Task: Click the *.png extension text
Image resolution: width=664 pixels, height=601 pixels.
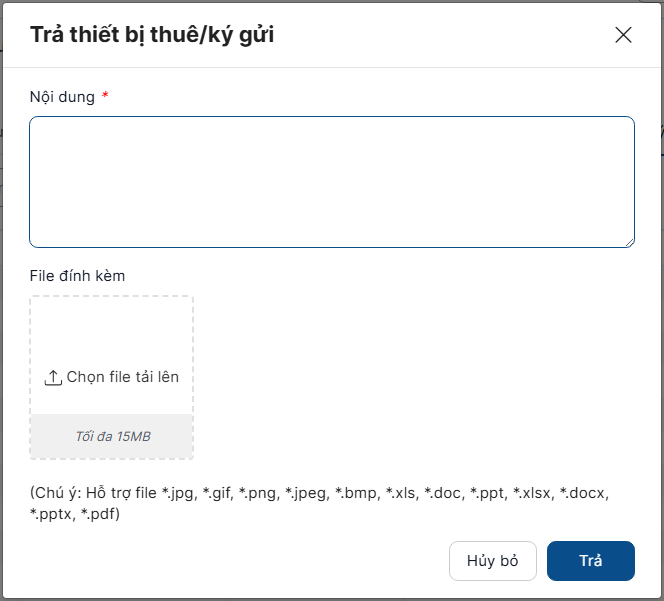Action: (x=257, y=494)
